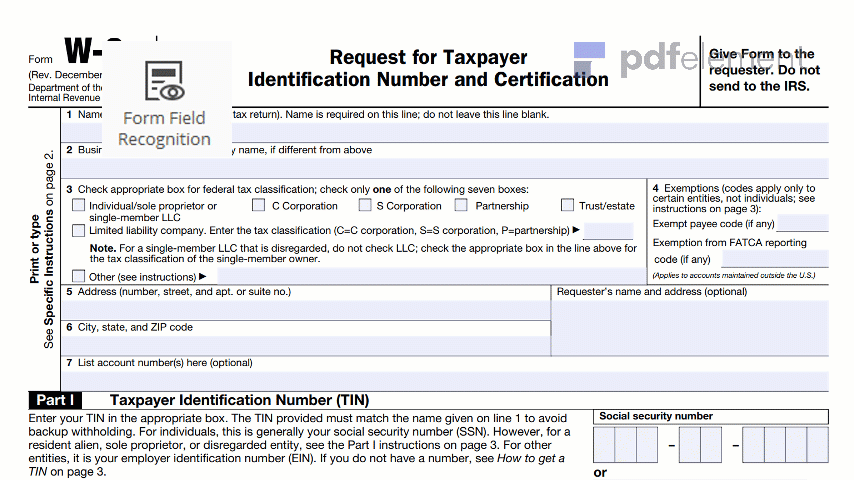Click the City, state, and ZIP code field
854x480 pixels.
pos(306,345)
